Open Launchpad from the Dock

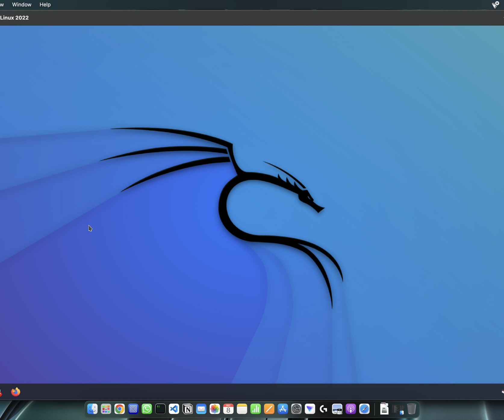(106, 409)
